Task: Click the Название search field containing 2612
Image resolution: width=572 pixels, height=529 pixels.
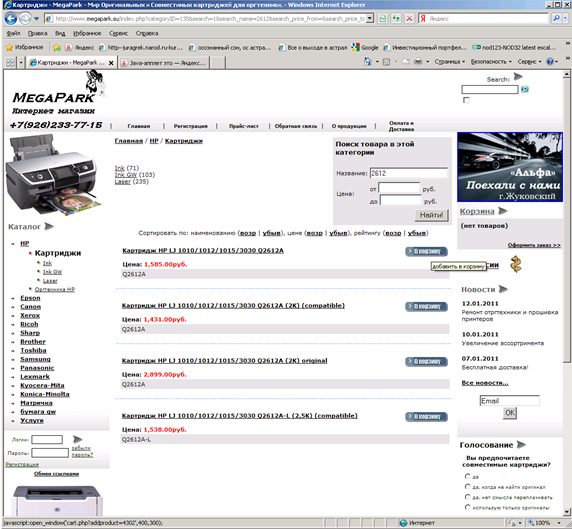Action: click(409, 173)
